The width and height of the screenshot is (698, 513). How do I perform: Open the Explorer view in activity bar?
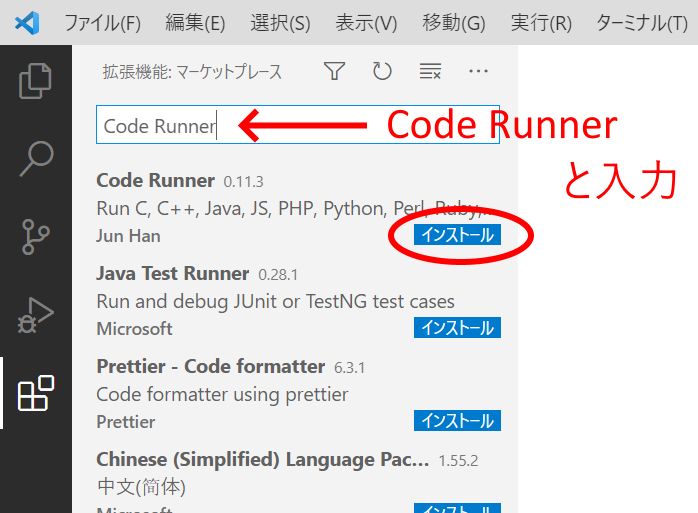coord(35,82)
